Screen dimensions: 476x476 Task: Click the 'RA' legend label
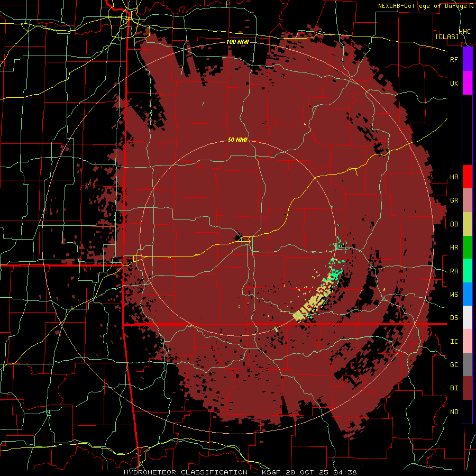pos(454,271)
